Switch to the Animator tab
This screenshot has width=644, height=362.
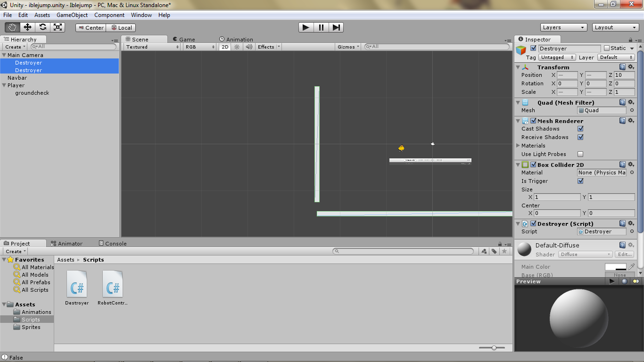pyautogui.click(x=66, y=243)
